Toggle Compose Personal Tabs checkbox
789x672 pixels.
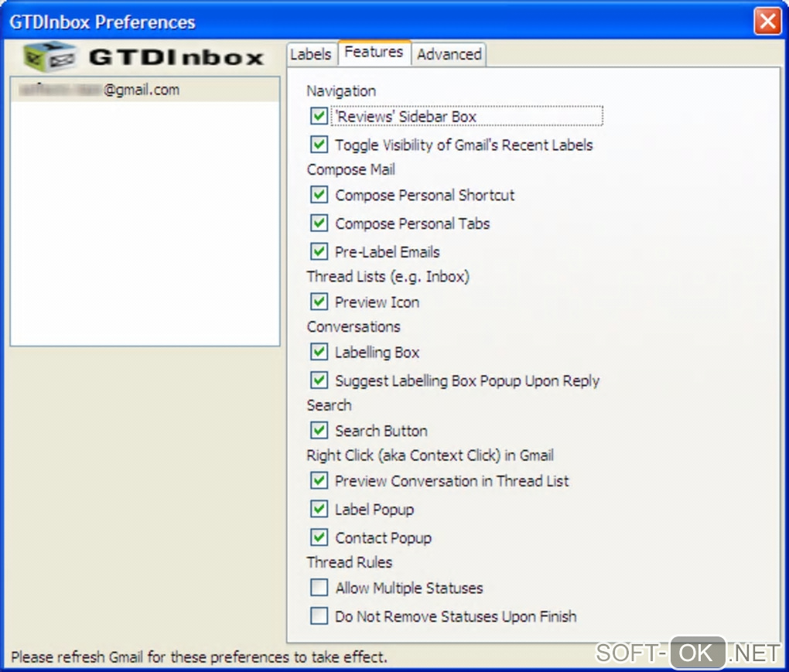click(x=319, y=223)
